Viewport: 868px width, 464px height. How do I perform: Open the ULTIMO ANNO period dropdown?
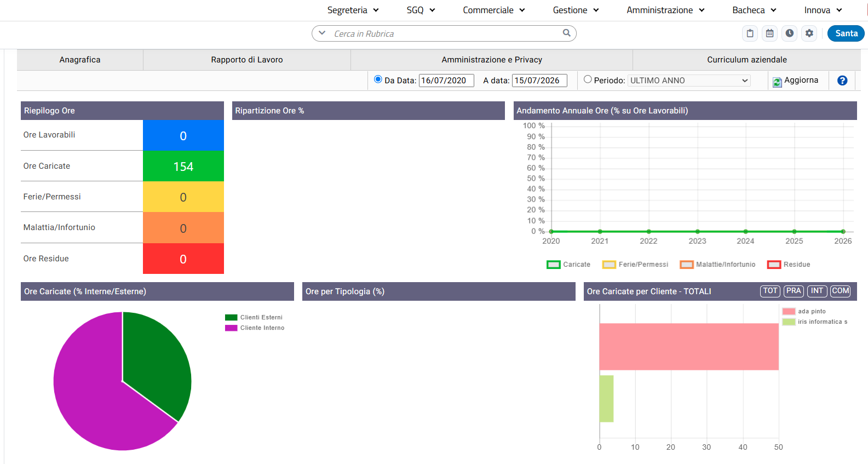pyautogui.click(x=689, y=81)
